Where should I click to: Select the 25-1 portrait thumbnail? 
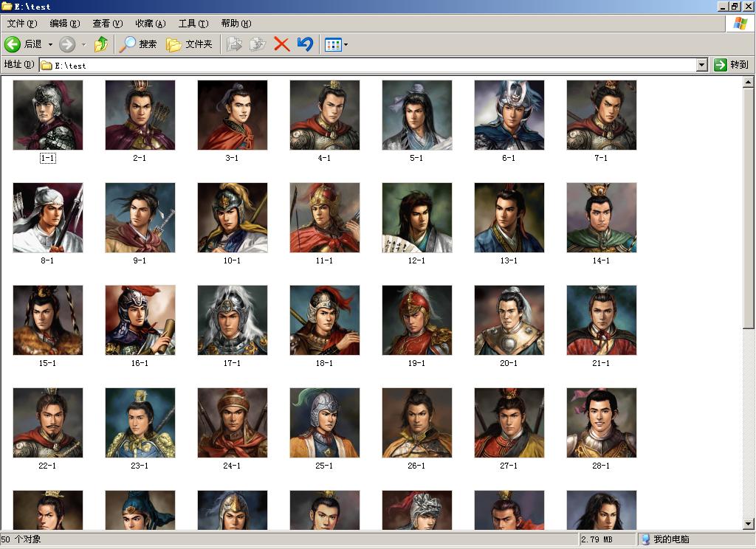pos(324,423)
